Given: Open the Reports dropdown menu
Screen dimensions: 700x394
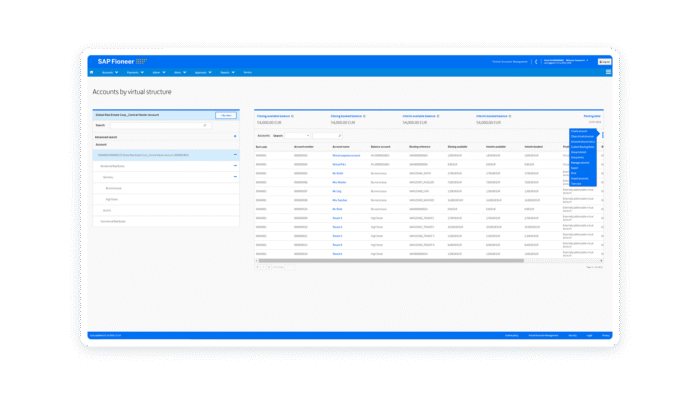Looking at the screenshot, I should coord(227,72).
